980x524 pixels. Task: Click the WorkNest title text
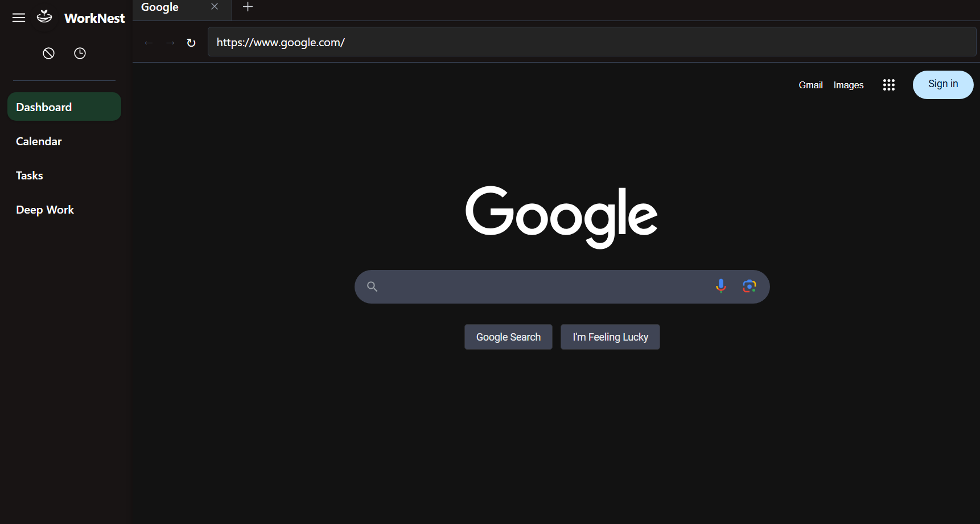94,18
